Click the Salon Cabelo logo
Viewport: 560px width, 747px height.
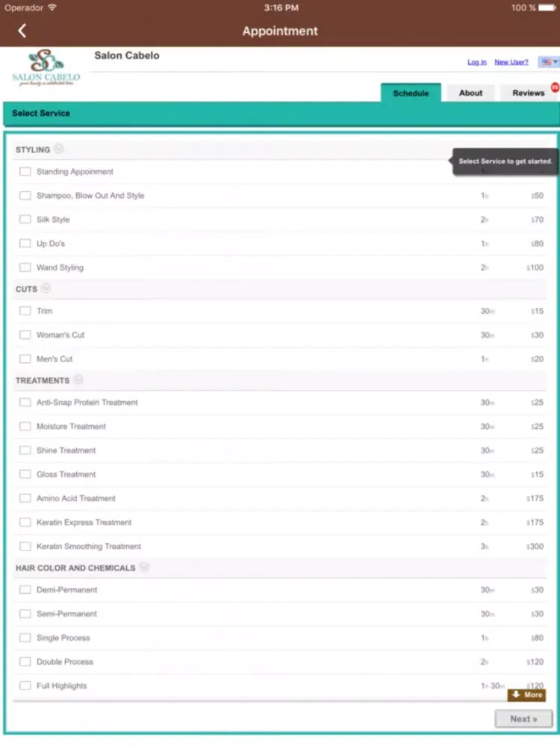(46, 68)
